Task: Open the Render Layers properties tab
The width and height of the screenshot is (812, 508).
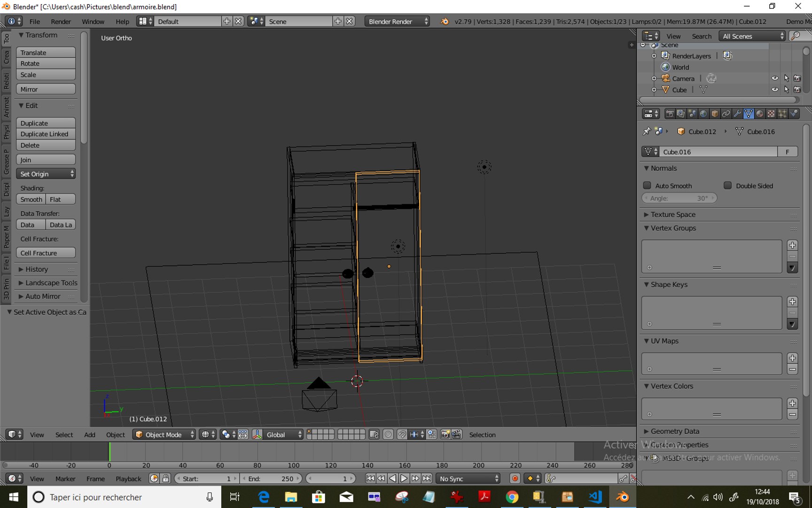Action: [x=681, y=114]
